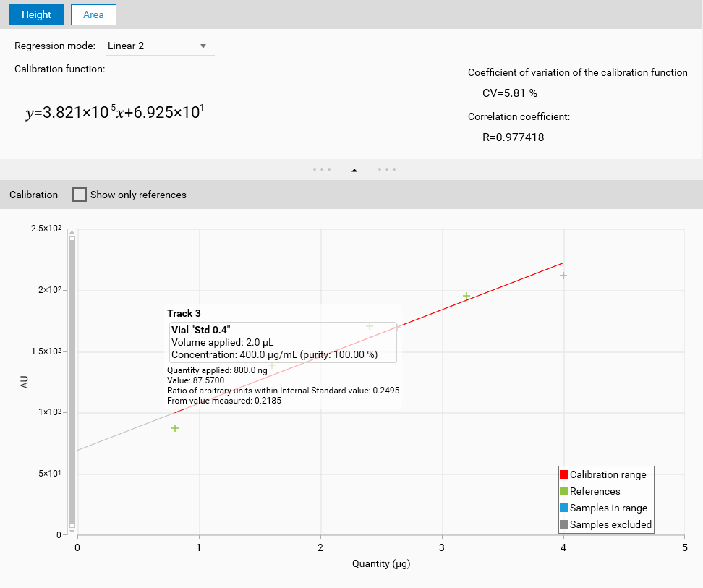Viewport: 703px width, 588px height.
Task: Click the Vial "Std 0.4" tooltip box
Action: (282, 342)
